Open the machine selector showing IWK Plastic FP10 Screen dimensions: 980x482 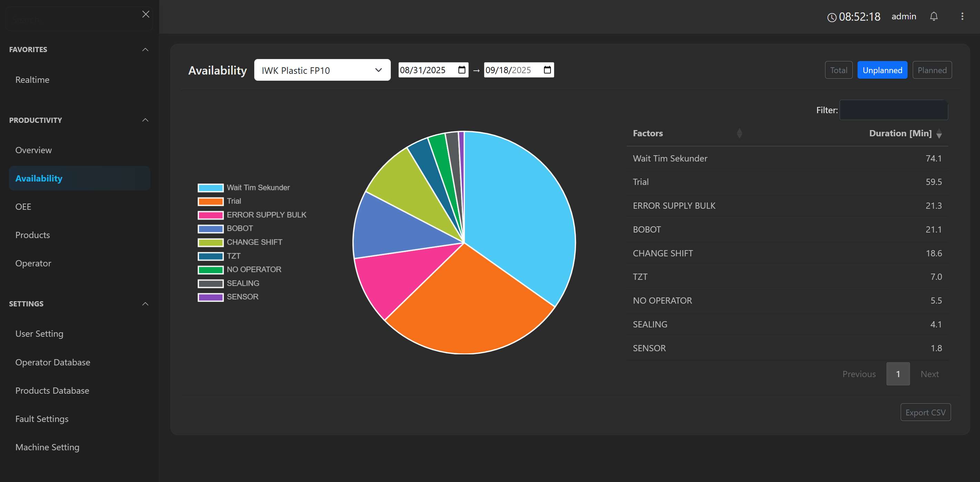(x=322, y=70)
